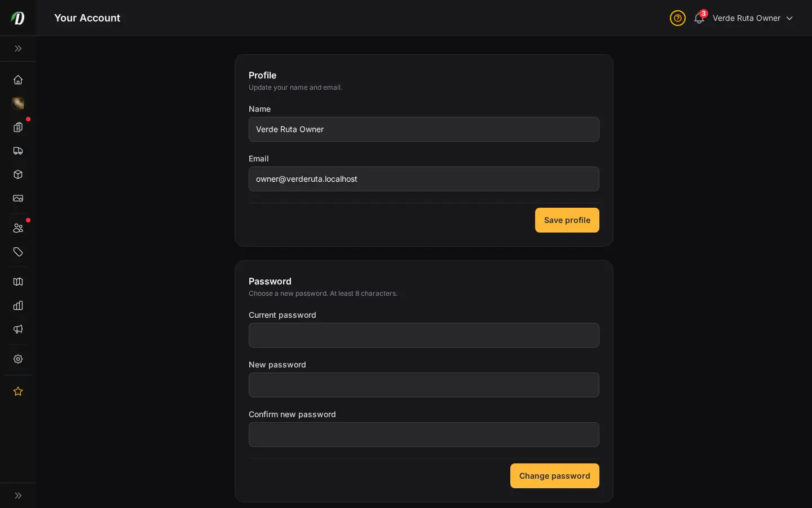Screen dimensions: 812x508
Task: Open the analytics bar chart icon
Action: (18, 305)
